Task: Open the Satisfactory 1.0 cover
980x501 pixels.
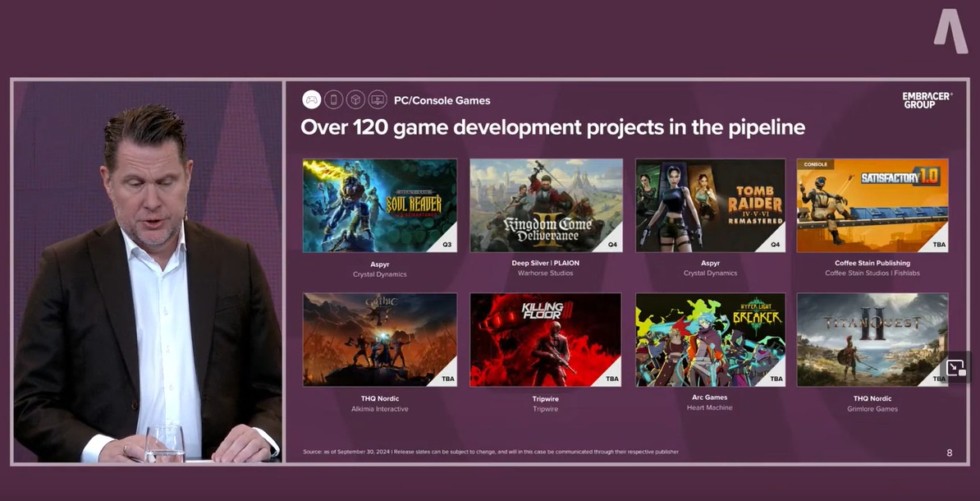Action: pyautogui.click(x=872, y=205)
